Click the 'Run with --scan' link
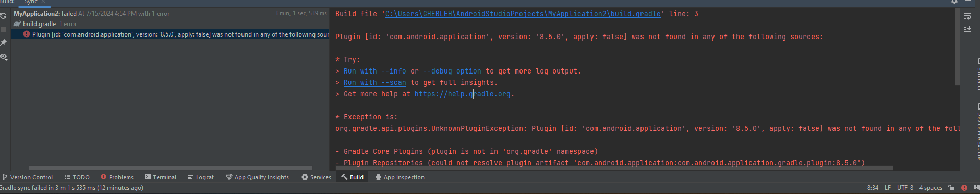The height and width of the screenshot is (194, 980). (x=374, y=83)
